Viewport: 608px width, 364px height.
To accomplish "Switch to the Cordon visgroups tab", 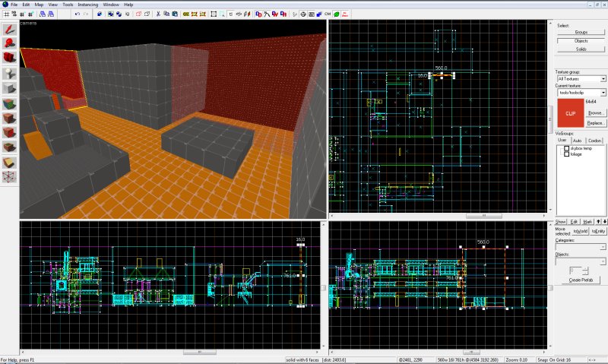I will pyautogui.click(x=594, y=141).
